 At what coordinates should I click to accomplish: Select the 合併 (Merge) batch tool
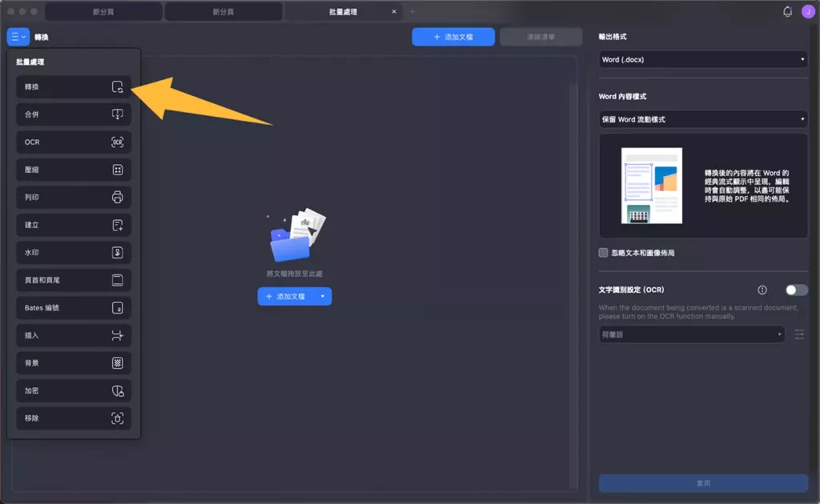[x=72, y=114]
